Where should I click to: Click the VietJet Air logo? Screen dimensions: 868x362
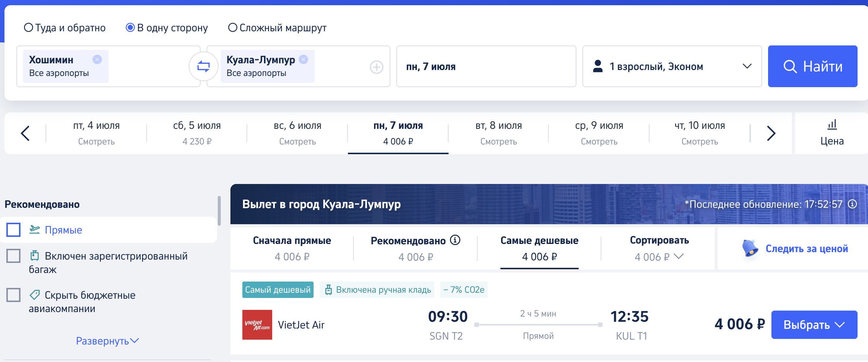click(257, 325)
